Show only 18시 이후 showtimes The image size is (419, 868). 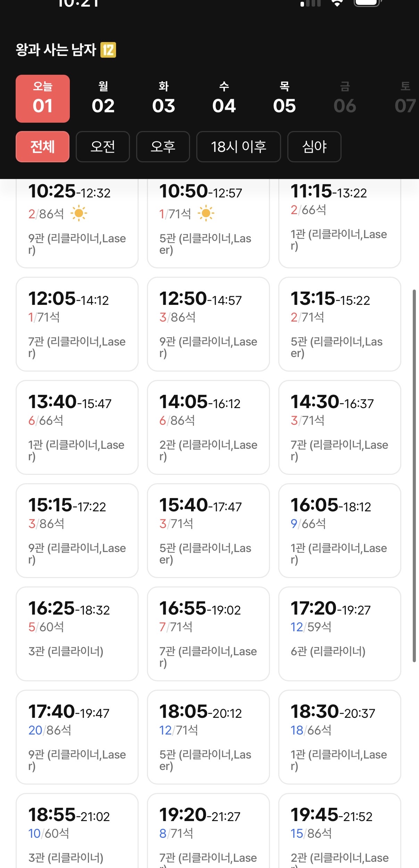point(239,147)
